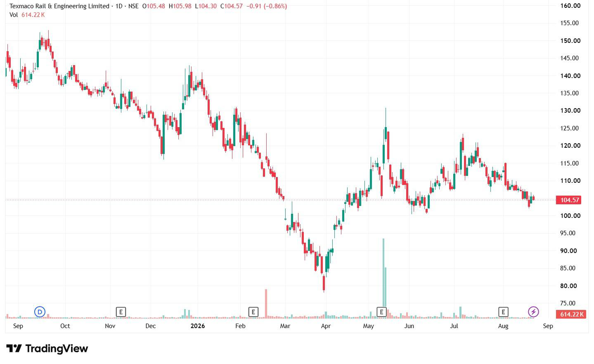
Task: Select the current price label 104.57
Action: tap(569, 200)
